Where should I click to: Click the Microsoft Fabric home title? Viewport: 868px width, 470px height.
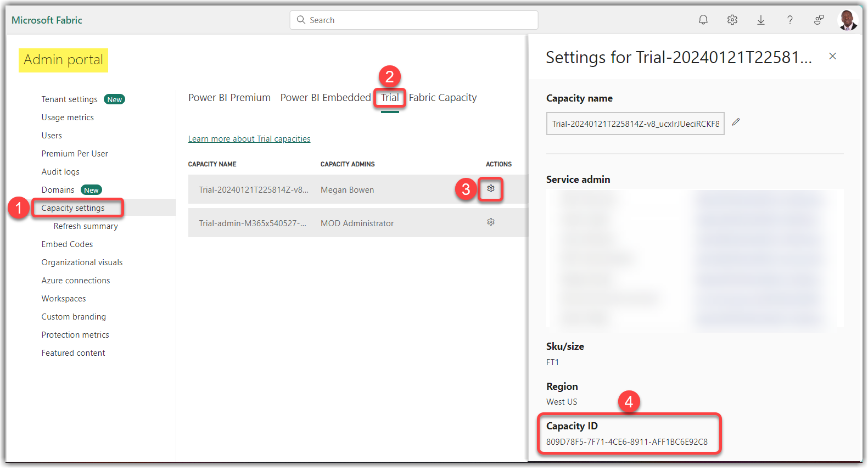click(x=47, y=20)
